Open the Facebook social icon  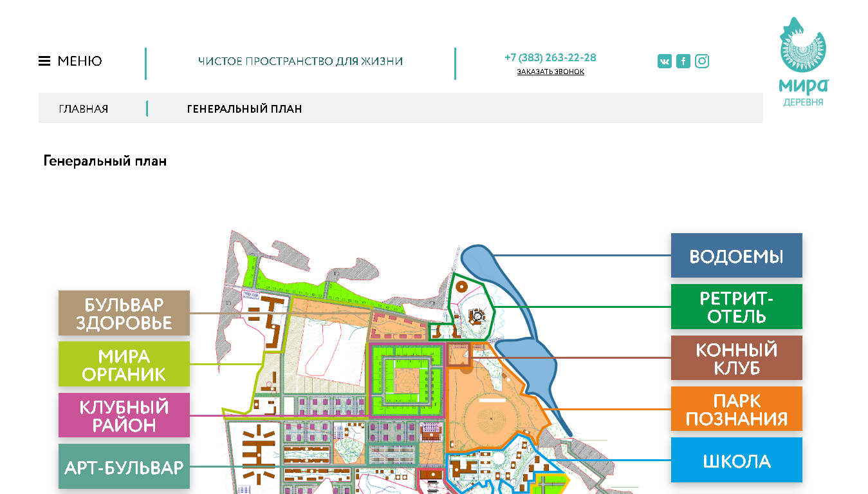tap(683, 61)
